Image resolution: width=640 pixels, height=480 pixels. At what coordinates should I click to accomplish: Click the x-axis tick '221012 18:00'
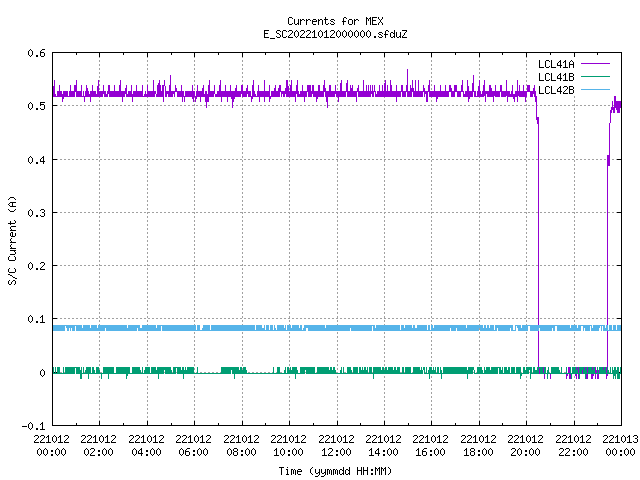(478, 445)
